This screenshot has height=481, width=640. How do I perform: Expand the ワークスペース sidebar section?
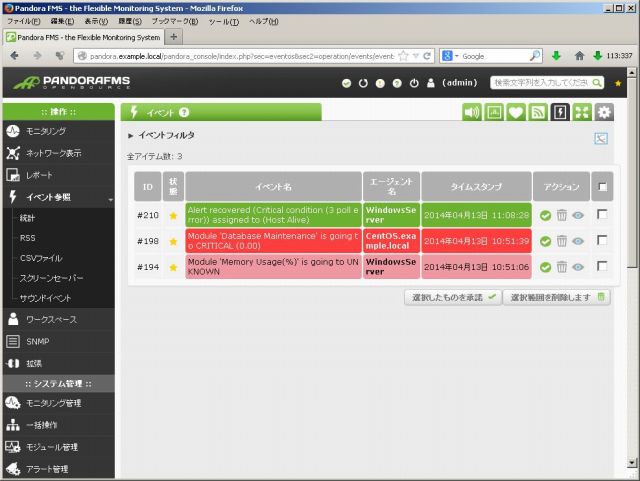(x=59, y=319)
